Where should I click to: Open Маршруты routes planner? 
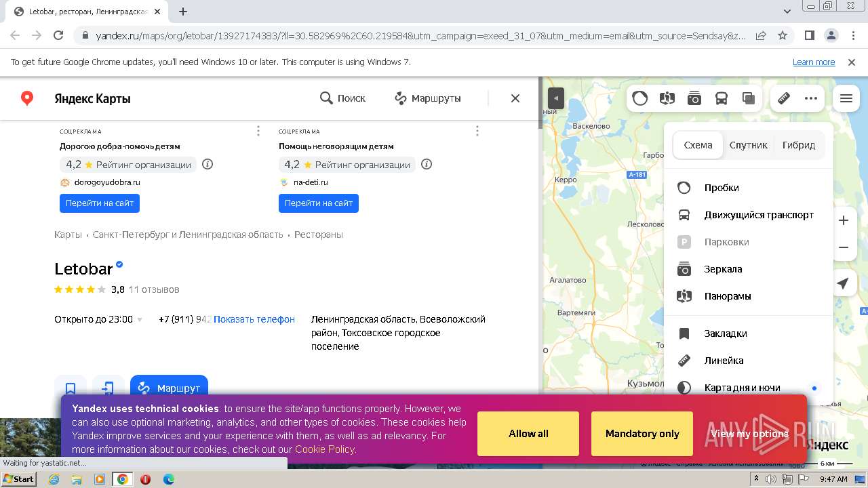[428, 98]
